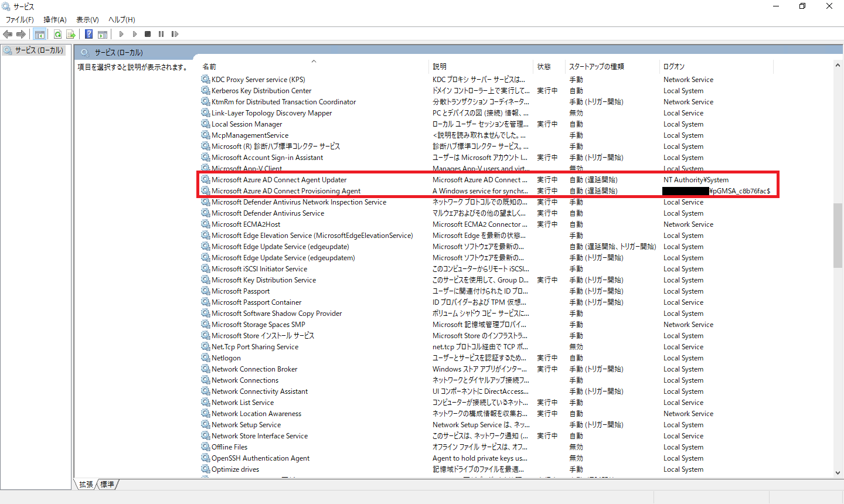844x504 pixels.
Task: Toggle the show/hide console tree icon
Action: tap(39, 34)
